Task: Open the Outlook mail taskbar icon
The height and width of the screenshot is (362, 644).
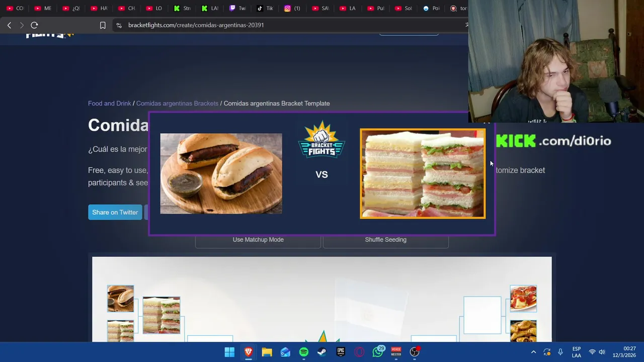Action: point(285,352)
